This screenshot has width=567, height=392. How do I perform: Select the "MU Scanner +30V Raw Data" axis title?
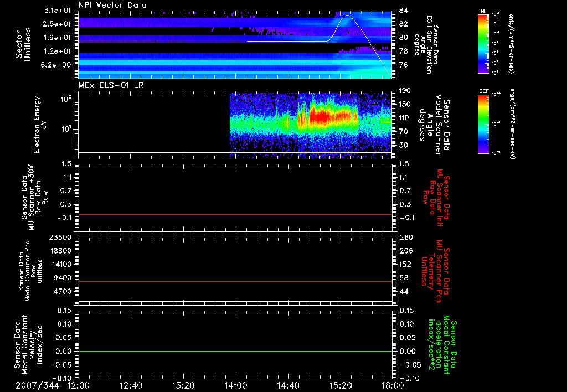[x=35, y=198]
